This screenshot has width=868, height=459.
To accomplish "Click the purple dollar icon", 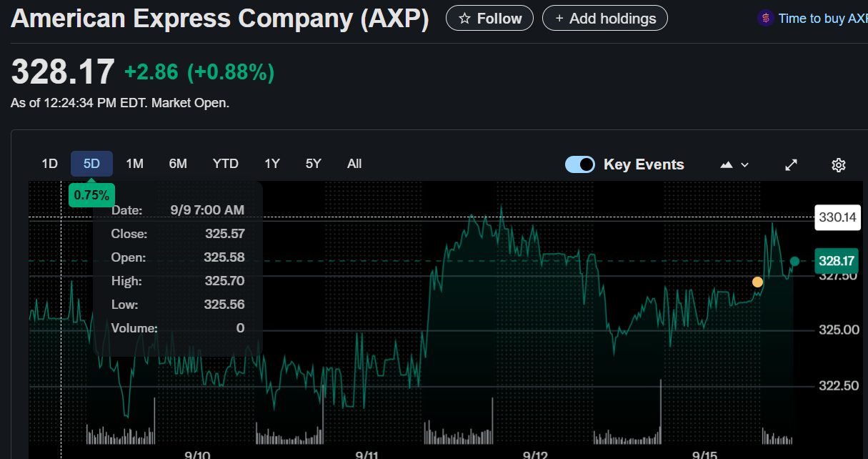I will [x=765, y=19].
